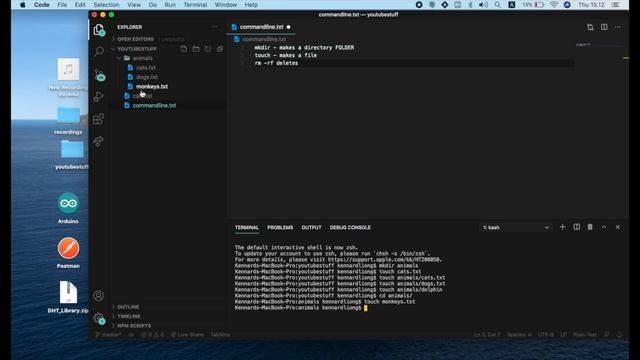This screenshot has width=640, height=360.
Task: Select the bash terminal dropdown
Action: pos(516,227)
